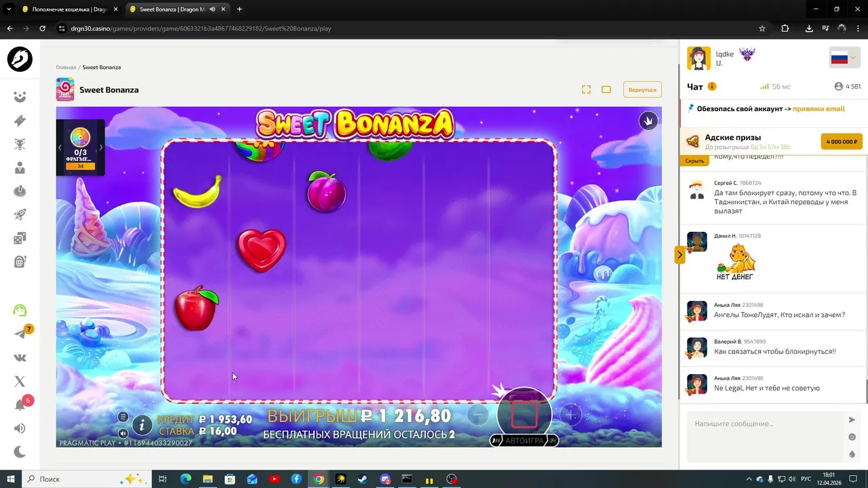868x488 pixels.
Task: Click the Dragon Money logo in sidebar
Action: (x=20, y=60)
